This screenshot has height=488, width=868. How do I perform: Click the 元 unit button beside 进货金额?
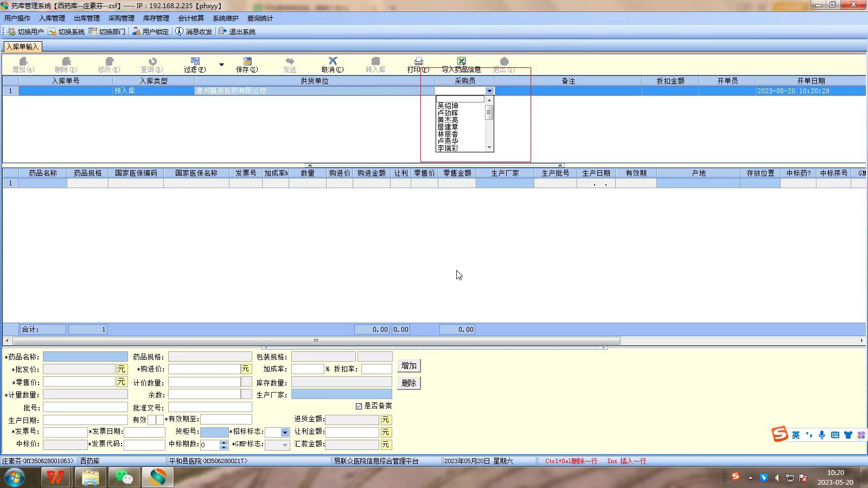click(x=386, y=420)
